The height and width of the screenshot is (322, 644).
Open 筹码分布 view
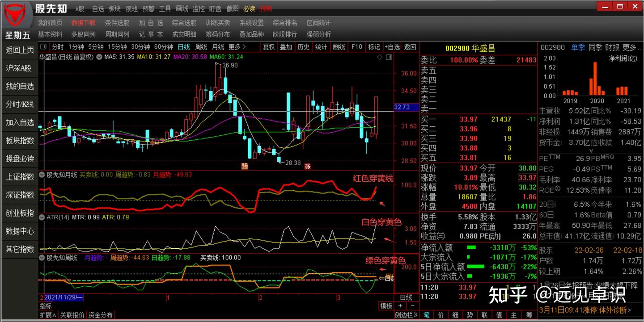tap(218, 34)
